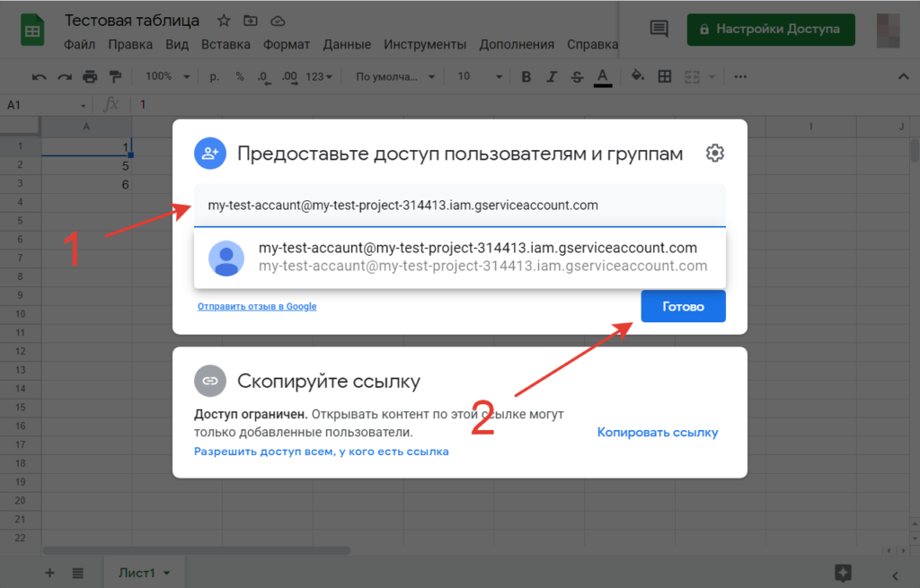The image size is (920, 588).
Task: Click the Explore icon at bottom right
Action: [x=842, y=573]
